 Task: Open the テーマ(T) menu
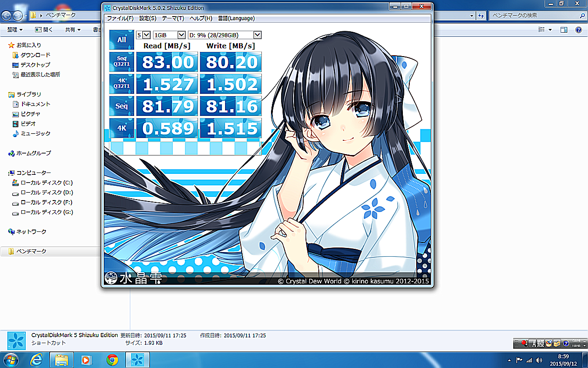[x=173, y=18]
